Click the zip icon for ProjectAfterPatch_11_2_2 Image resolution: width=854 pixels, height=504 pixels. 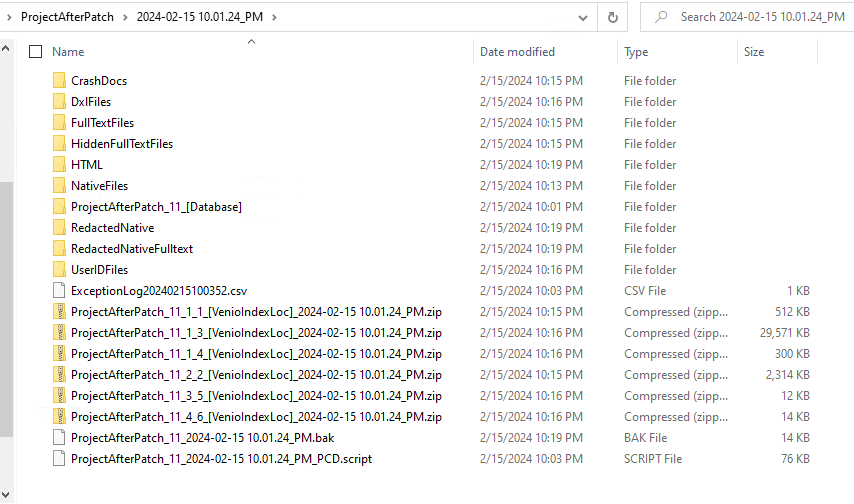[x=59, y=374]
